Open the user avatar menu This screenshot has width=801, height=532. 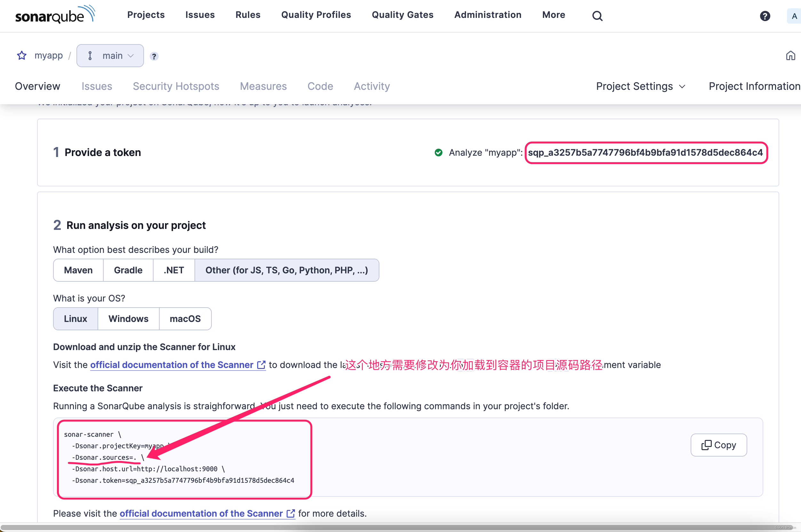pyautogui.click(x=794, y=16)
